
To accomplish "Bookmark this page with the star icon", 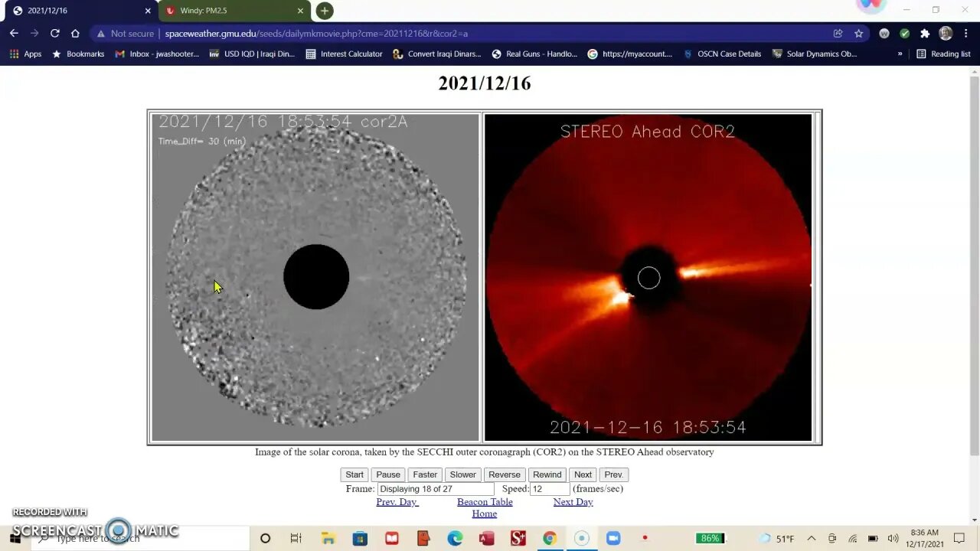I will click(858, 34).
